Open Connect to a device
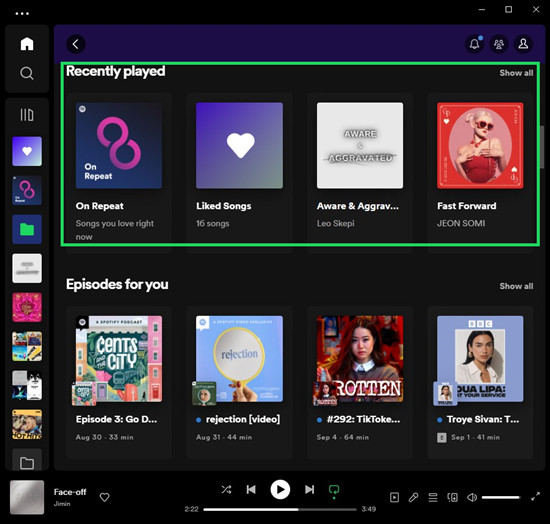Screen dimensions: 550x524 tap(452, 497)
